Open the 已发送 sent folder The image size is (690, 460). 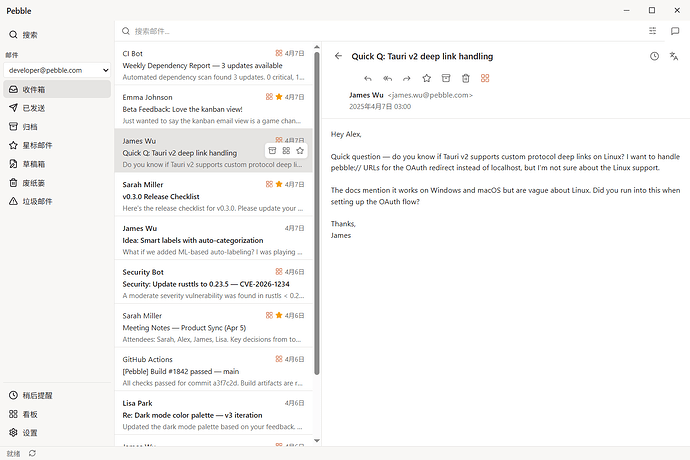pyautogui.click(x=57, y=108)
